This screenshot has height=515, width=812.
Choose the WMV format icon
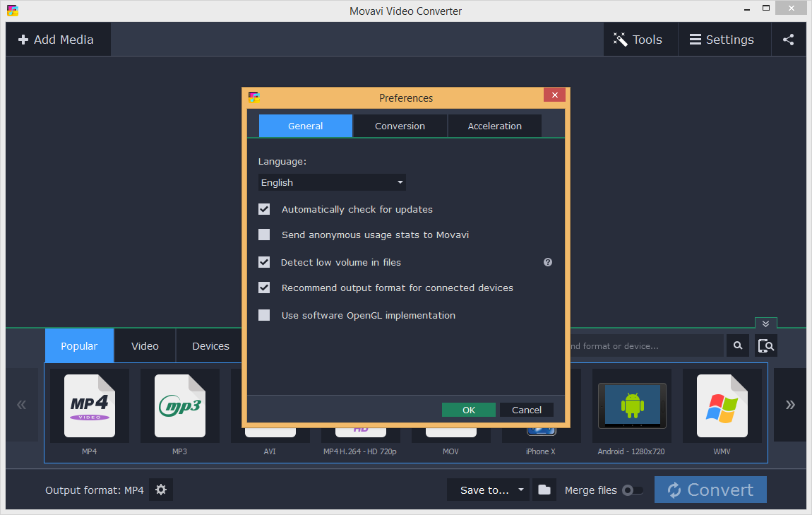(722, 406)
